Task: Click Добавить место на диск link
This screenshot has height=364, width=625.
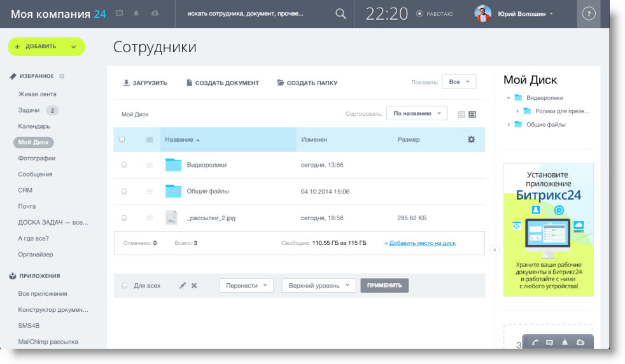Action: pos(423,243)
